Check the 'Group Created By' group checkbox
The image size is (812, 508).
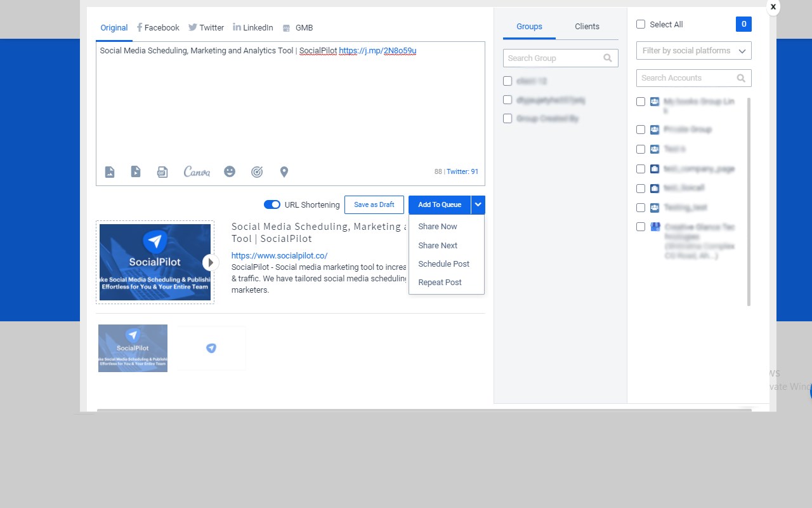tap(507, 118)
